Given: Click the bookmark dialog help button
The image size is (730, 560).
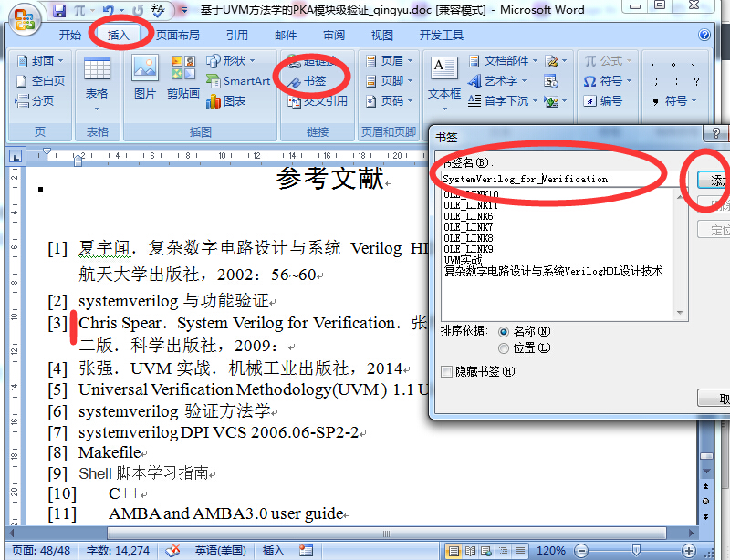Looking at the screenshot, I should [x=716, y=133].
